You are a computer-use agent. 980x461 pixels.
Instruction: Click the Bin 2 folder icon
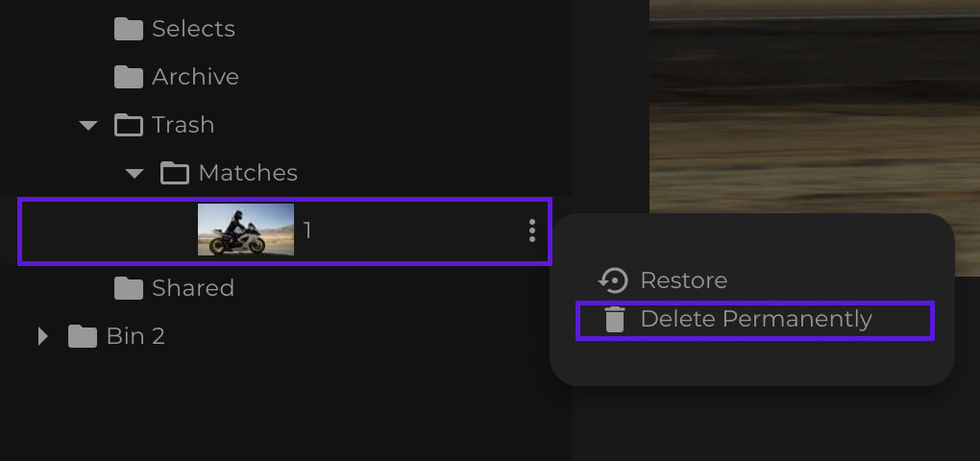[x=83, y=336]
